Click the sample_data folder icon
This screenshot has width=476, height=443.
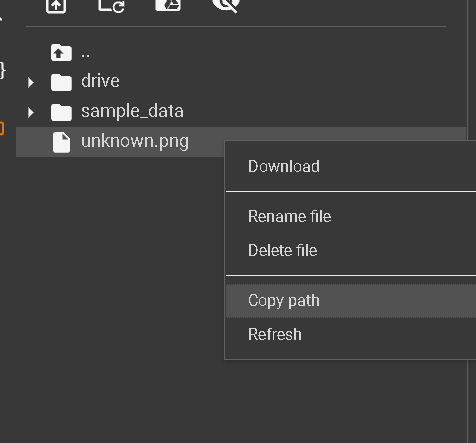pyautogui.click(x=61, y=112)
